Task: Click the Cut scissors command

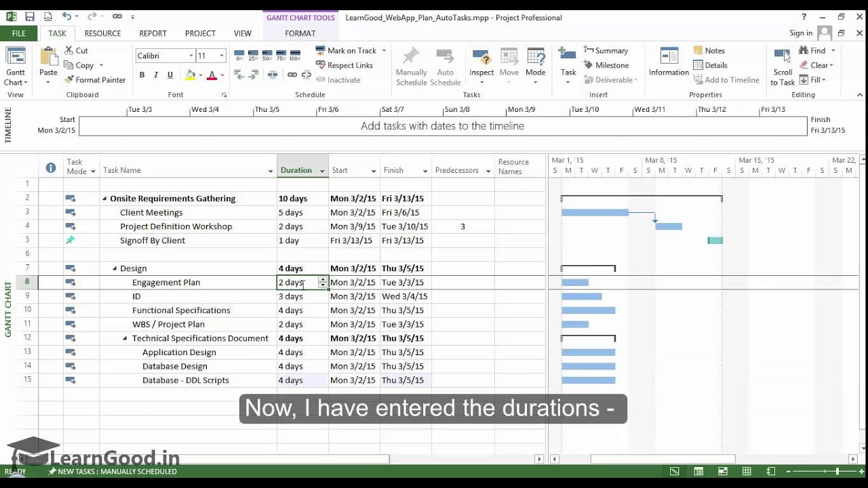Action: pyautogui.click(x=76, y=50)
